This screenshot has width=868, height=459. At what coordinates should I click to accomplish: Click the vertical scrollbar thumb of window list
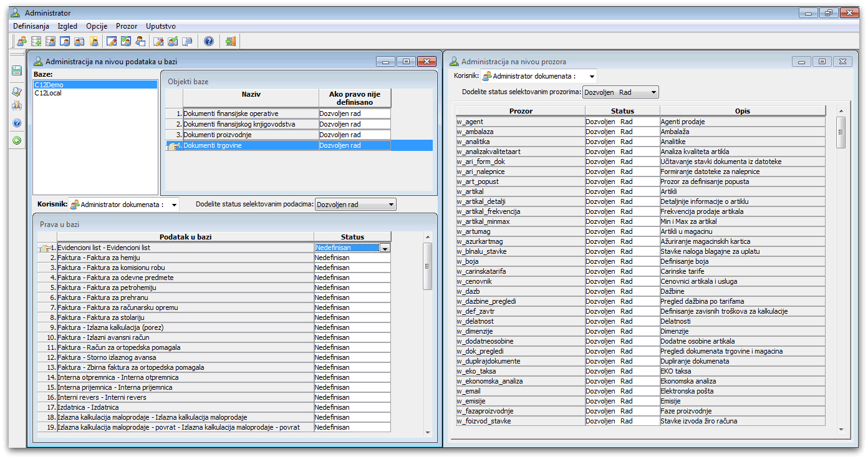point(841,132)
